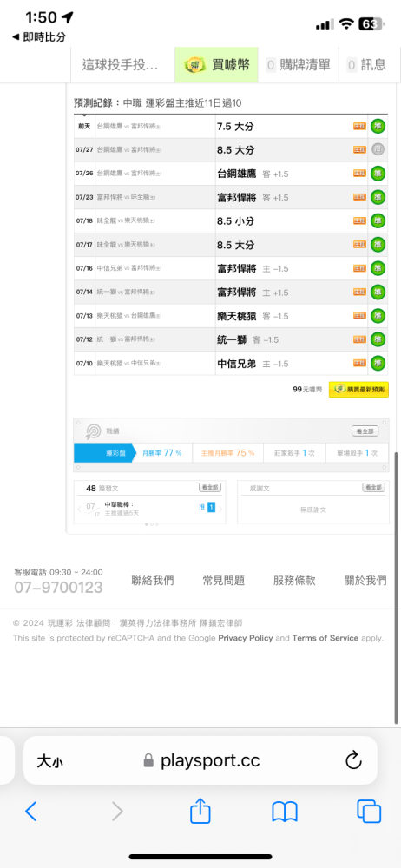Click 台鋼雄鷹 客 +1.5 prediction in 07/26 row
Image resolution: width=401 pixels, height=868 pixels.
tap(253, 174)
